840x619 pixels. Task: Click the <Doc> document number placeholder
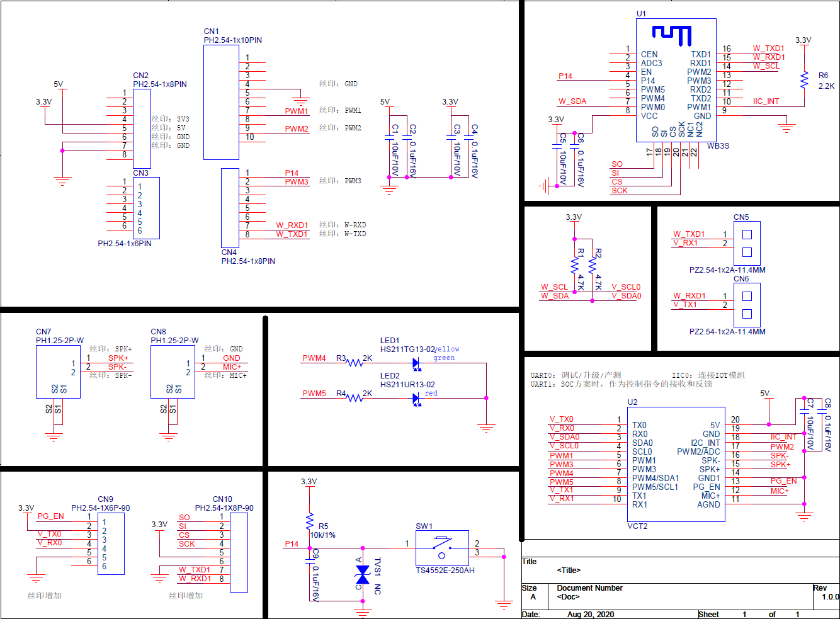[x=568, y=597]
